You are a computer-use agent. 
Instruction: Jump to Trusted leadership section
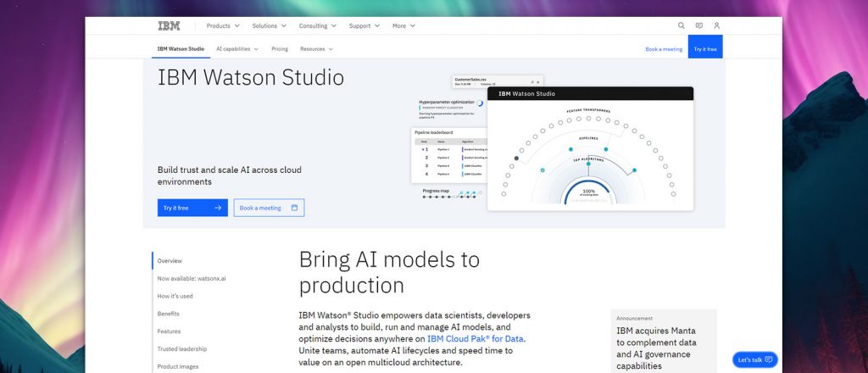(182, 349)
